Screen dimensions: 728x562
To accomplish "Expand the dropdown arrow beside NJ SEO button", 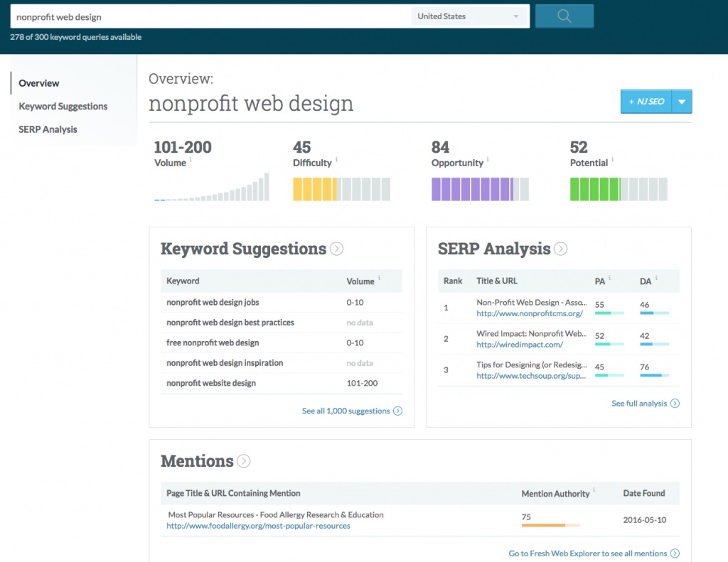I will pos(682,102).
